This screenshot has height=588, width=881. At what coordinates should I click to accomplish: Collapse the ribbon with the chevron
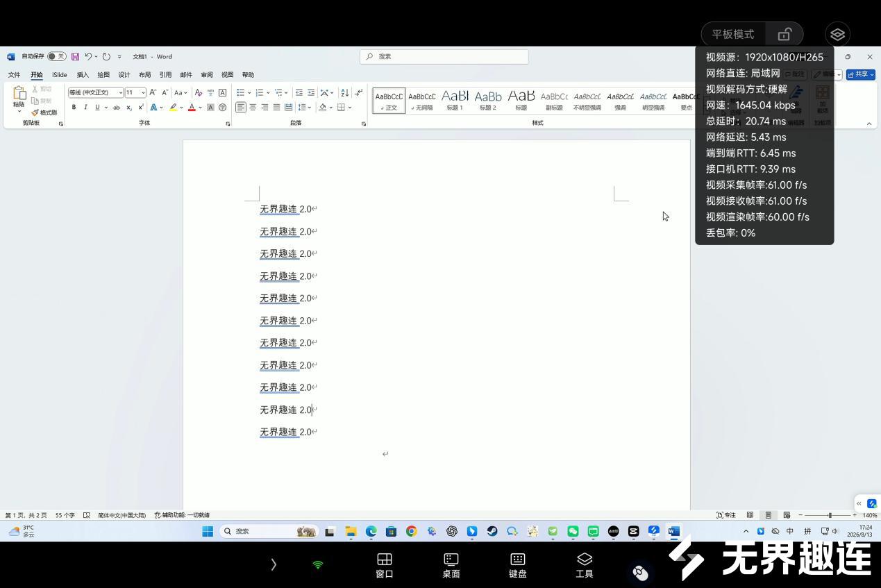click(869, 124)
